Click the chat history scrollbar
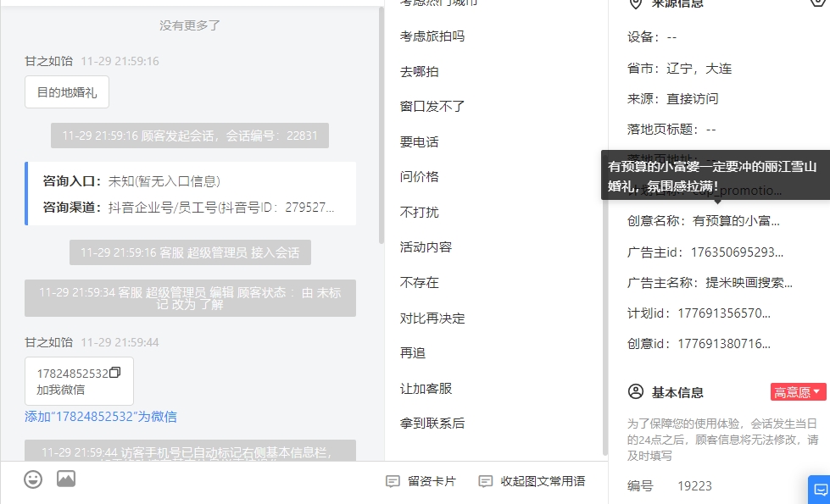This screenshot has height=504, width=830. [x=382, y=125]
